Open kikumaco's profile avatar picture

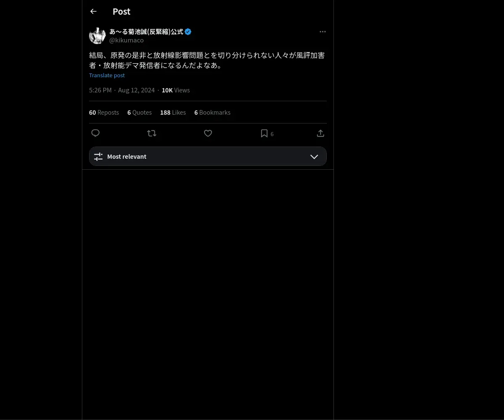(x=97, y=36)
